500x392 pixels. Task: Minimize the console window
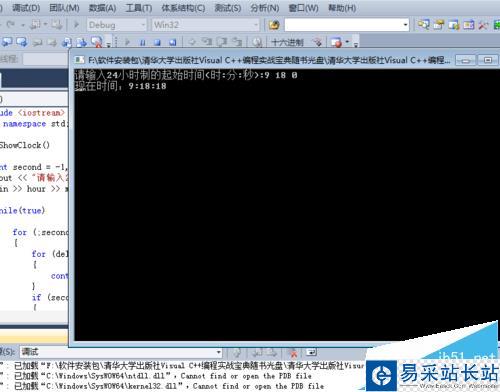pos(466,60)
